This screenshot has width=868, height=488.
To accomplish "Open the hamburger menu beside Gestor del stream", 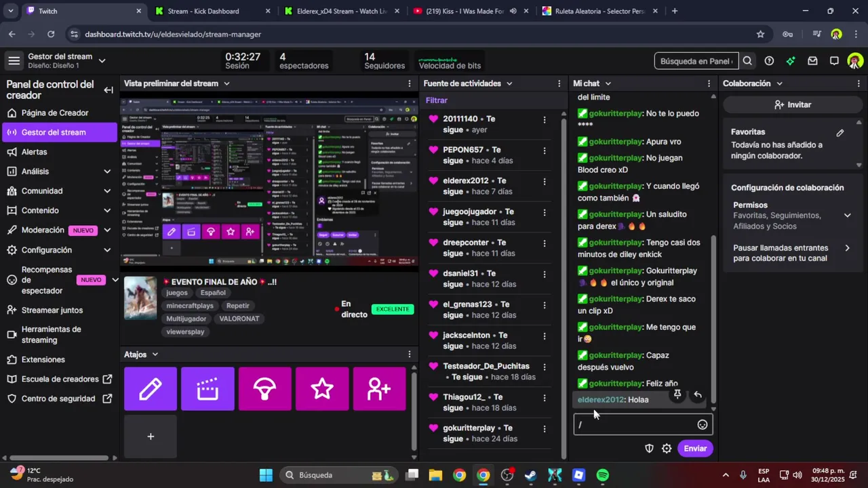I will click(14, 61).
